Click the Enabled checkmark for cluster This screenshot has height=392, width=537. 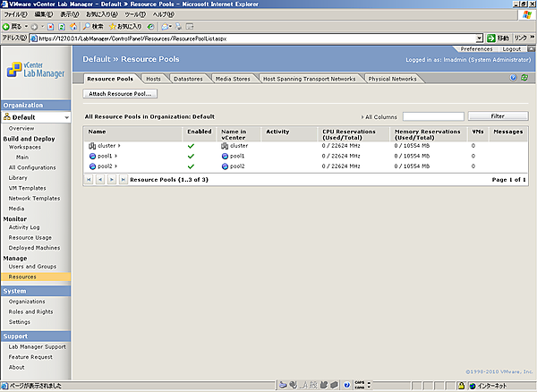tap(191, 145)
